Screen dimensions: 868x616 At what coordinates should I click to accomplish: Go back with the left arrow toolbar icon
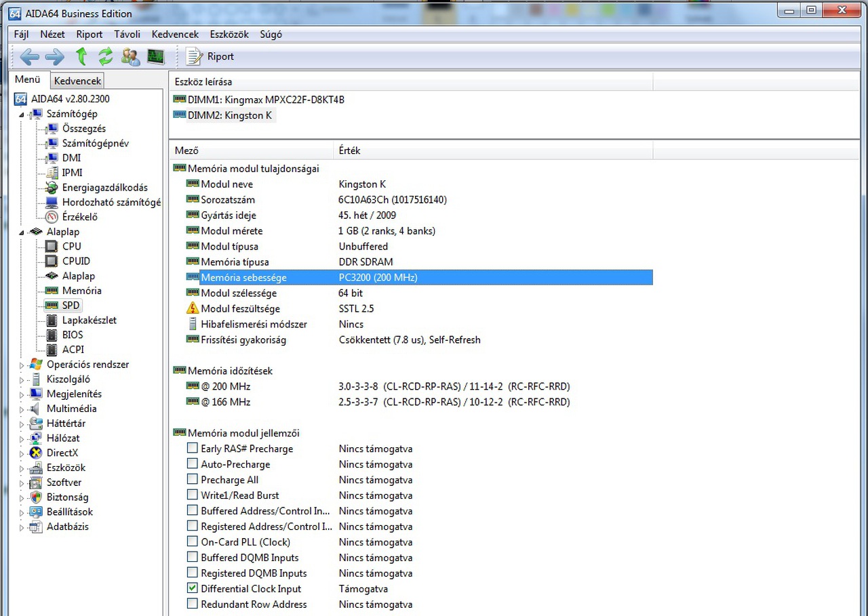coord(29,57)
